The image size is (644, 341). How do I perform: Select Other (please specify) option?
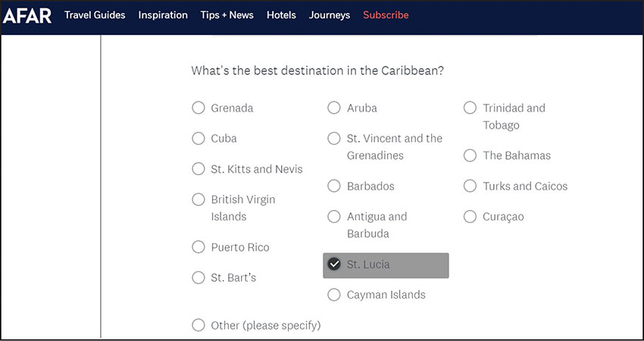(x=199, y=325)
